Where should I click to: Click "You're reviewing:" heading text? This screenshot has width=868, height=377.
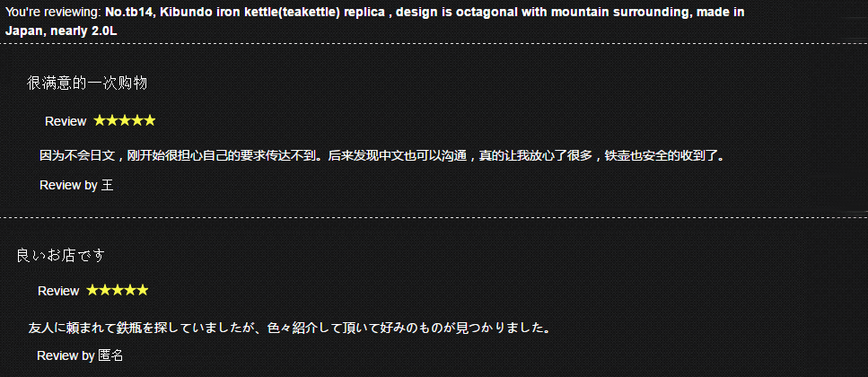point(53,13)
